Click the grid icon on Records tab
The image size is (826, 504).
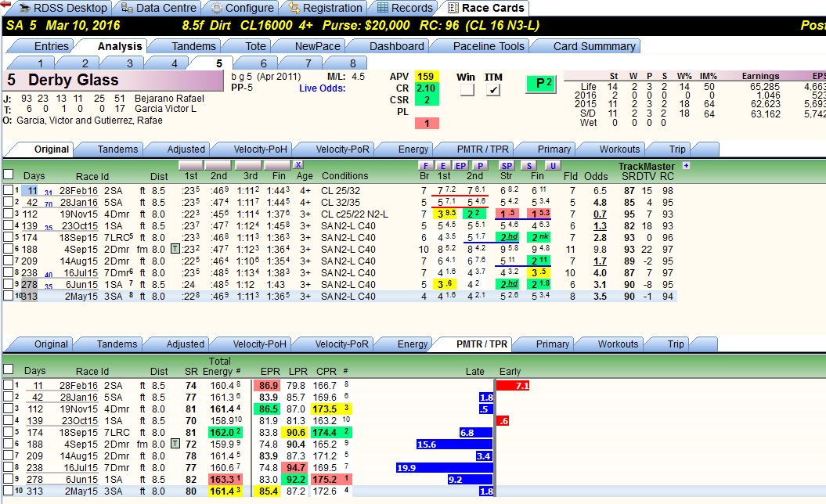(x=383, y=8)
